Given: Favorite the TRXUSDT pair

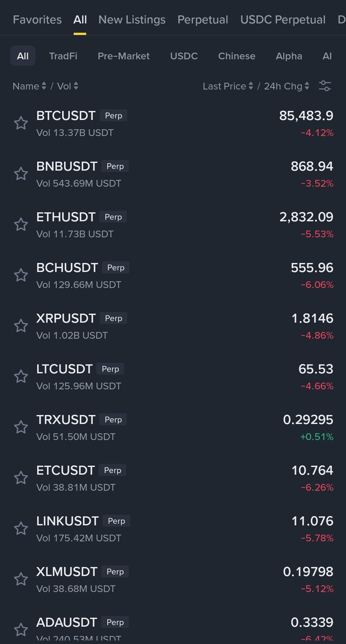Looking at the screenshot, I should point(21,427).
